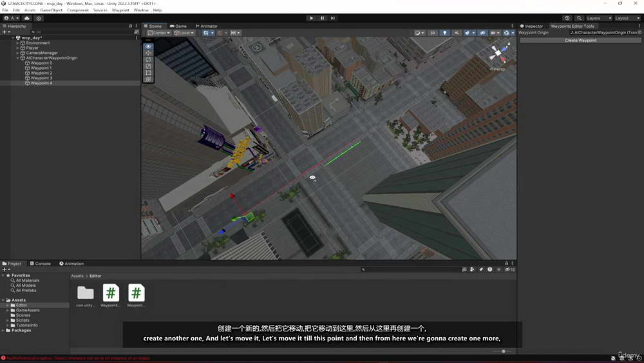644x363 pixels.
Task: Lock the Project panel
Action: tap(506, 263)
